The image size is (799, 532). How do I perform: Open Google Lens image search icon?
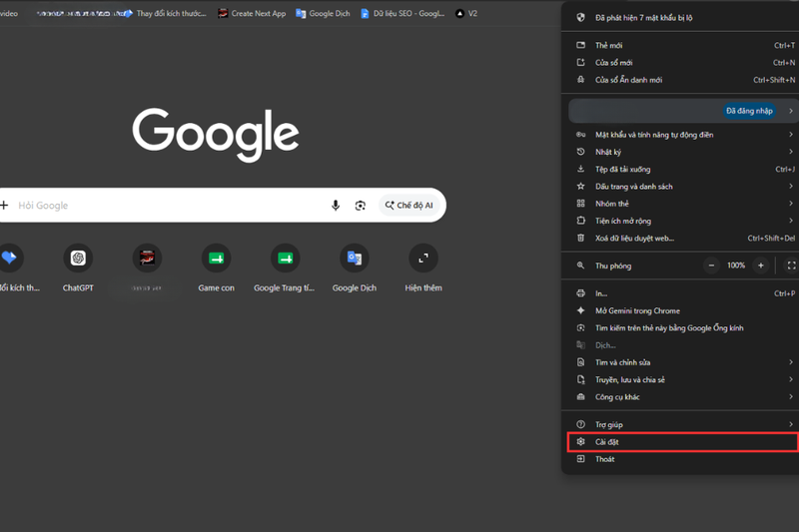(x=361, y=206)
